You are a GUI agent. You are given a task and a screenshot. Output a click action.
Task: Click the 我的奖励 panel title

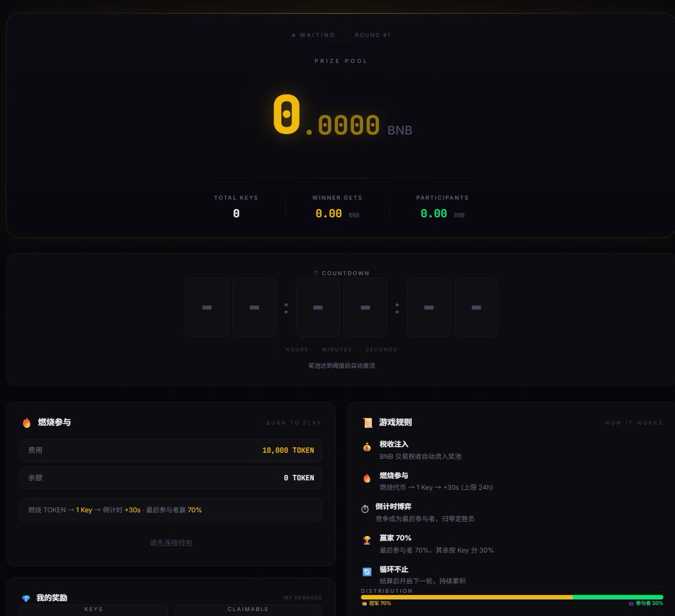[x=52, y=598]
